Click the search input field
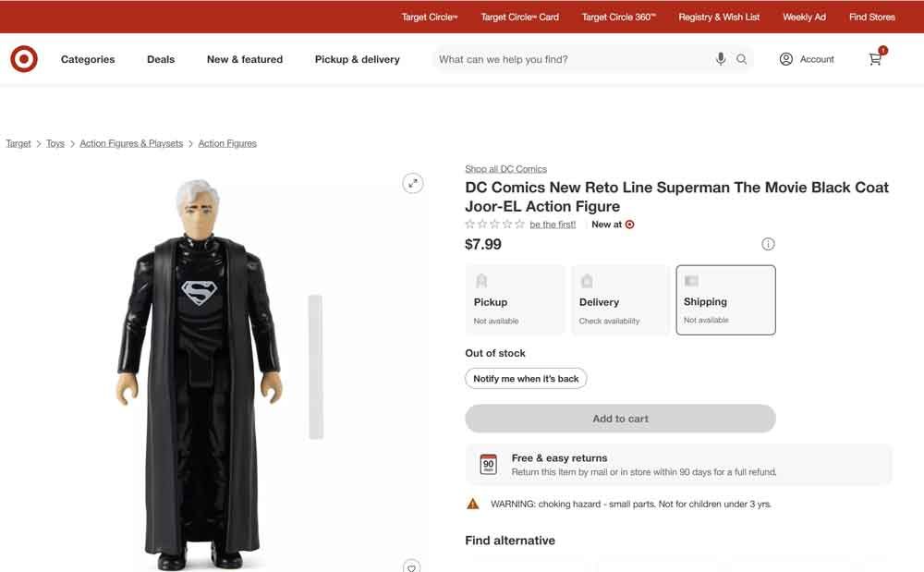924x572 pixels. coord(573,59)
